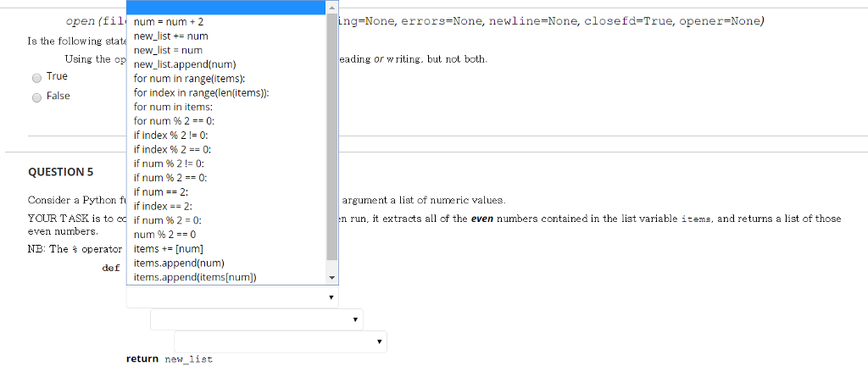Choose 'new_list.append(num)' option

click(226, 64)
